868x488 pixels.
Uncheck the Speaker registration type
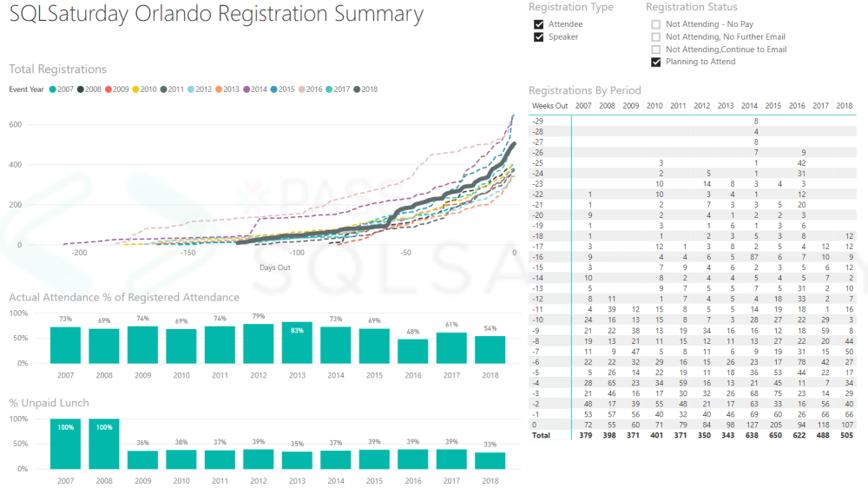coord(539,37)
